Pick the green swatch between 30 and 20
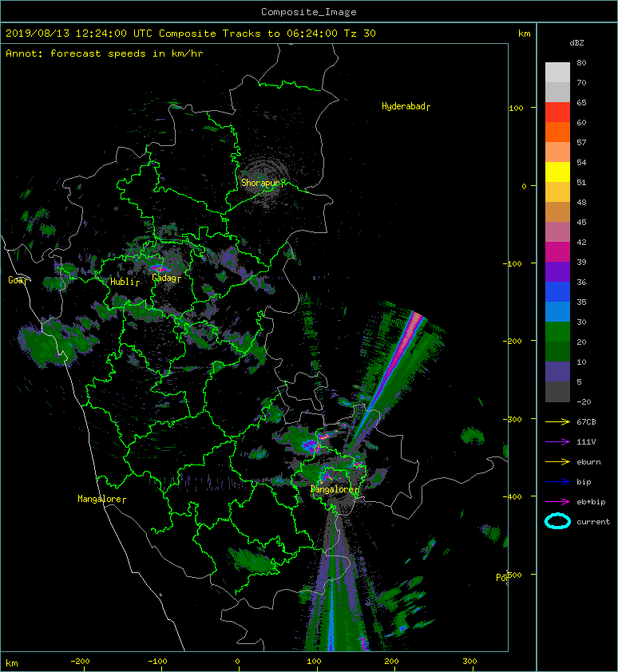This screenshot has width=618, height=672. click(557, 331)
